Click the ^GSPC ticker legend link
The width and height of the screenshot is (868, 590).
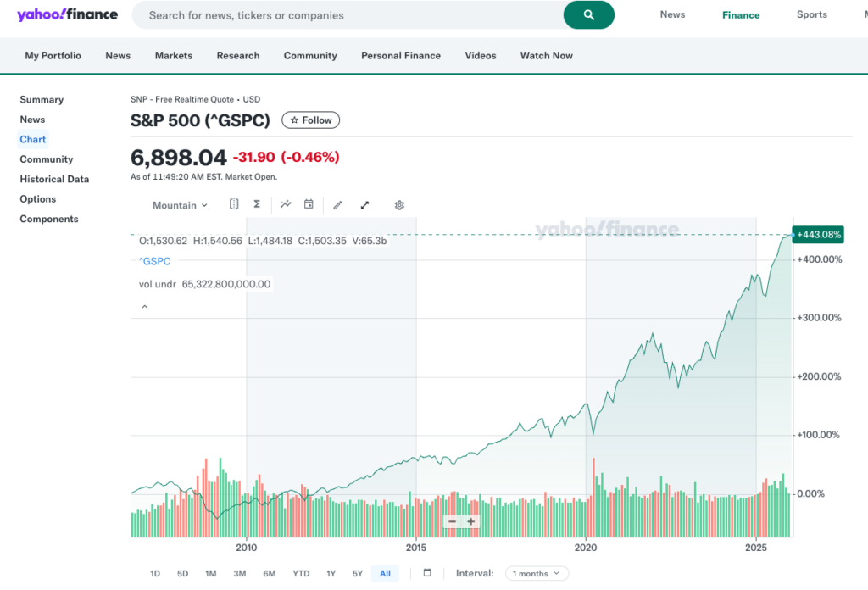(154, 262)
